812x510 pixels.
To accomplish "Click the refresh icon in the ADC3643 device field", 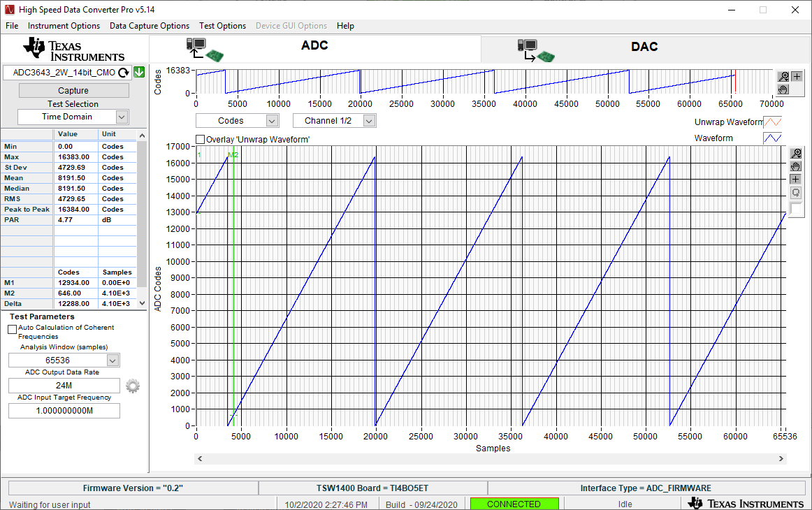I will coord(124,73).
